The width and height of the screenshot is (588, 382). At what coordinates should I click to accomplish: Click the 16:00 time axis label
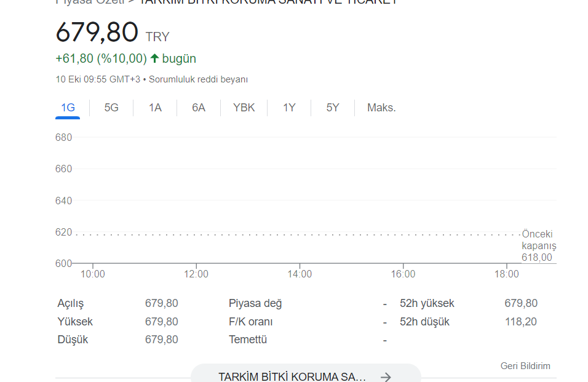click(x=403, y=274)
